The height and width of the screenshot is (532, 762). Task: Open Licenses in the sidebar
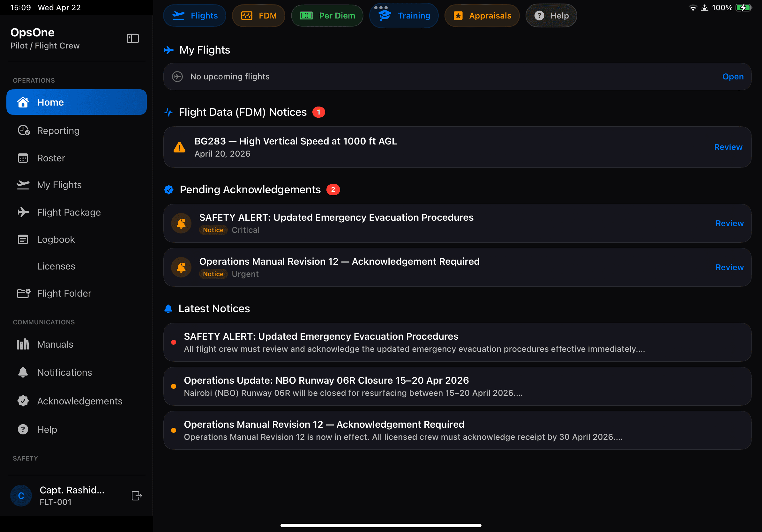point(77,266)
